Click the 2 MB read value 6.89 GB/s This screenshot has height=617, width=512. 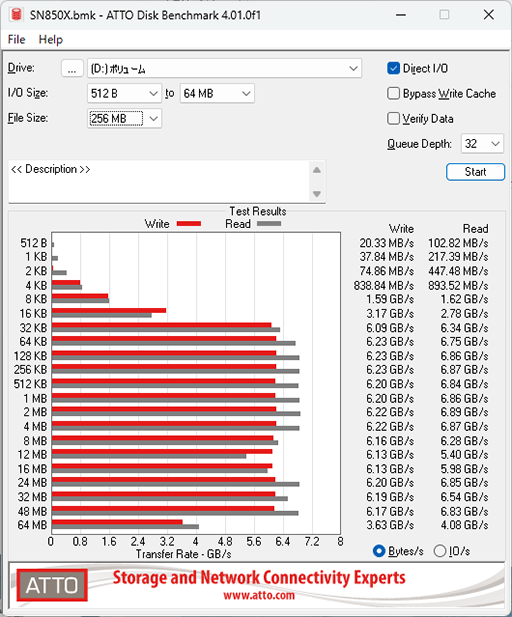click(465, 412)
